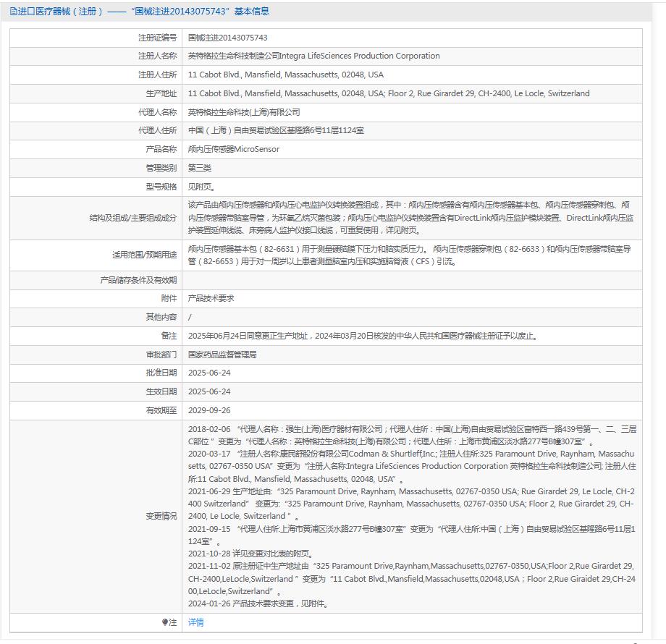Viewport: 666px width, 644px height.
Task: Select the 见附页。 value in 型号规格 row
Action: pyautogui.click(x=202, y=187)
